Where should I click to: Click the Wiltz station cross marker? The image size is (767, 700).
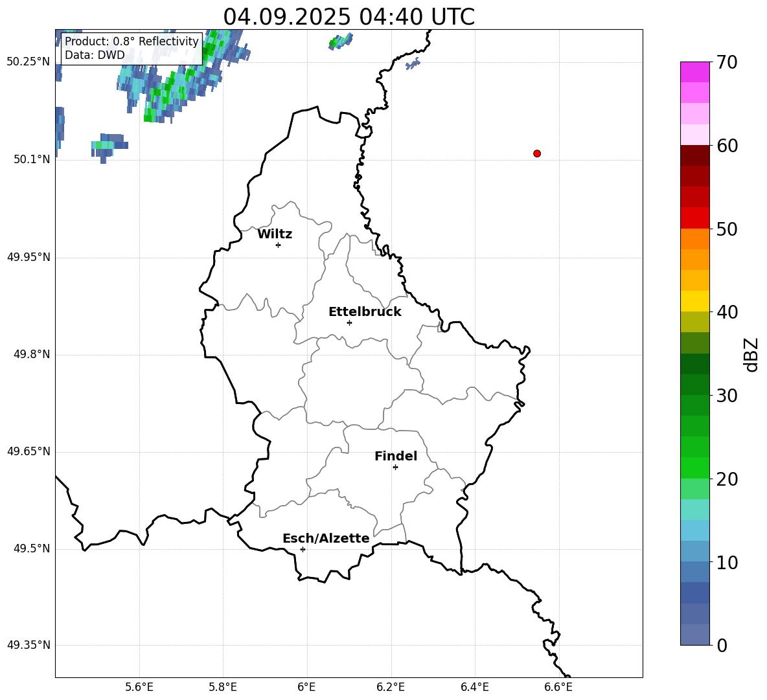[x=279, y=245]
